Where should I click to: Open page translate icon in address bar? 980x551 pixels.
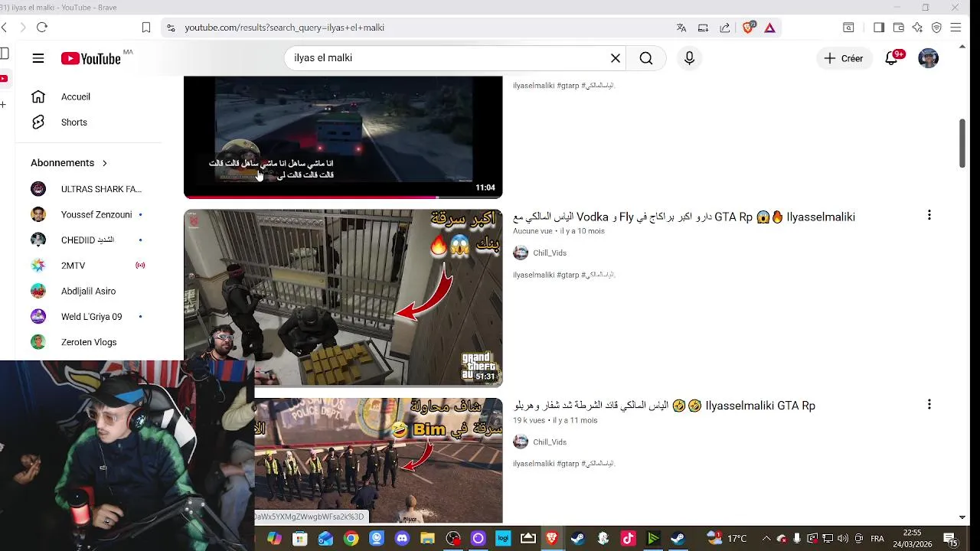681,28
